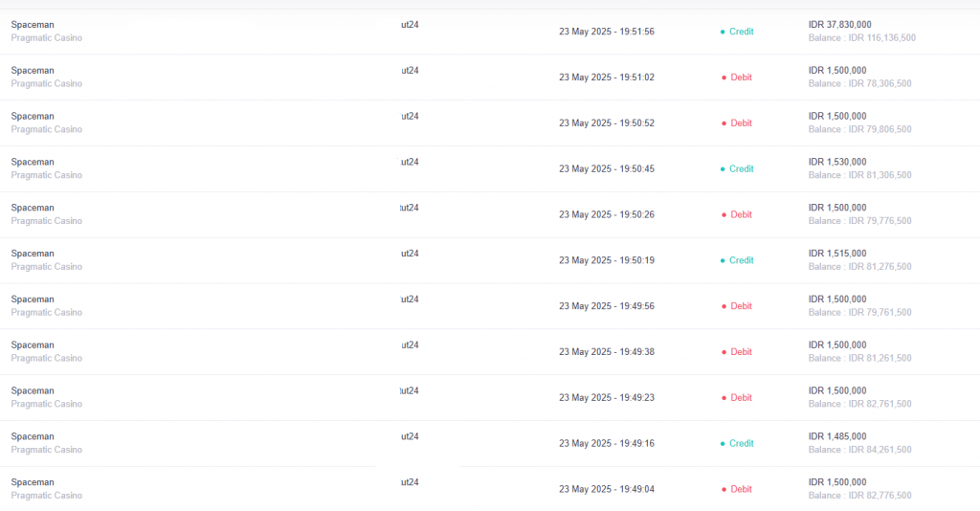Click the IDR 1,530,000 credit amount
Screen dimensions: 980x511
coord(837,162)
